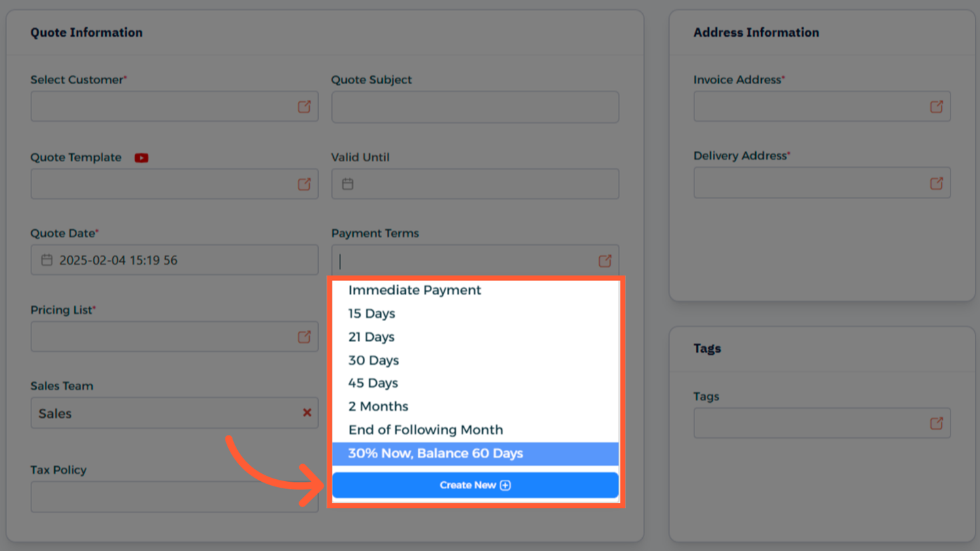Choose End of Following Month option

pos(425,430)
